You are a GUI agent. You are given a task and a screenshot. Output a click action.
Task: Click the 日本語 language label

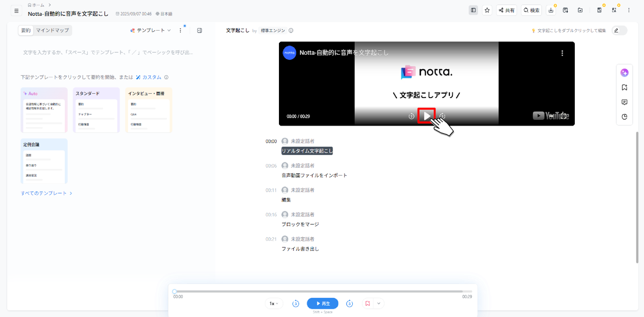(164, 14)
